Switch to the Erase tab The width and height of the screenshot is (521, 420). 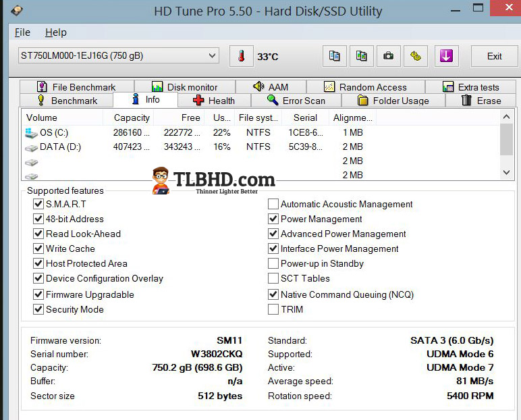pyautogui.click(x=481, y=101)
